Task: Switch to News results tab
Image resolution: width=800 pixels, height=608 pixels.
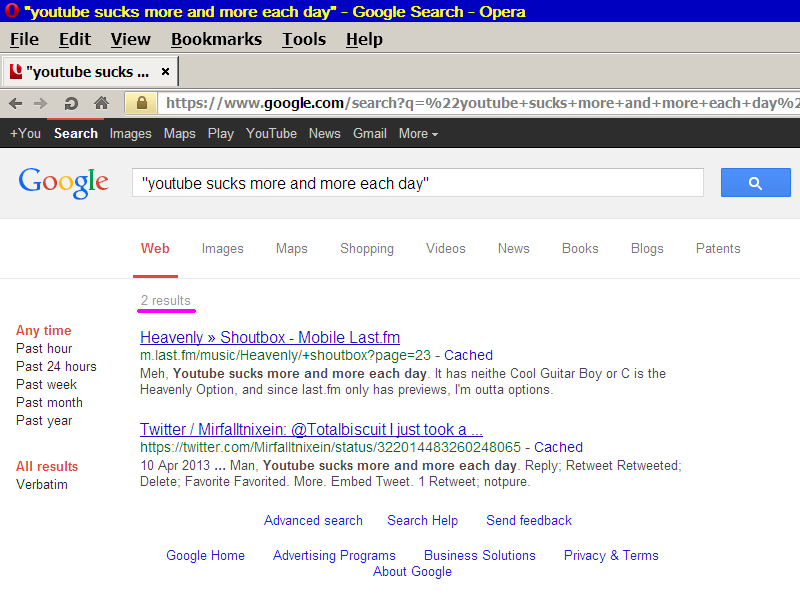Action: click(x=514, y=248)
